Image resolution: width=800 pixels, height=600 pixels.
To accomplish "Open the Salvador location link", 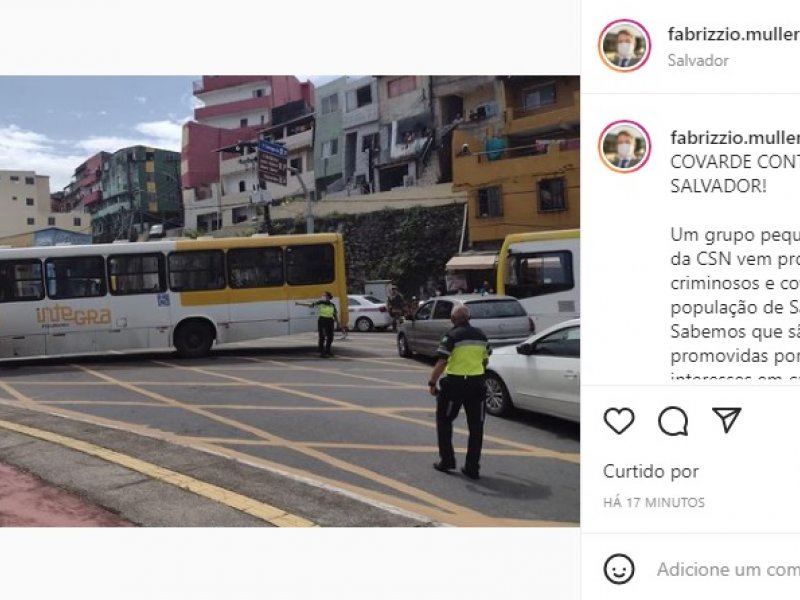I will pos(698,60).
